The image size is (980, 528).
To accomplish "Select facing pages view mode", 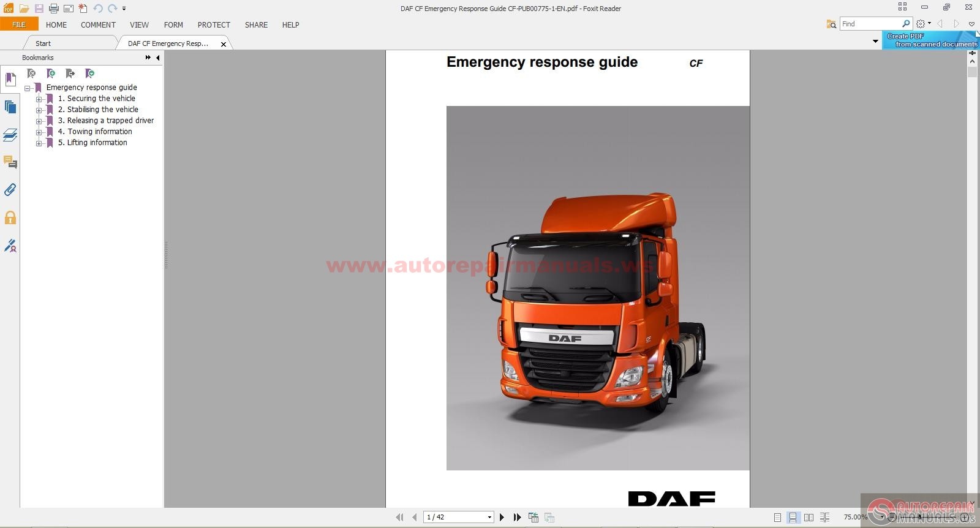I will tap(809, 518).
